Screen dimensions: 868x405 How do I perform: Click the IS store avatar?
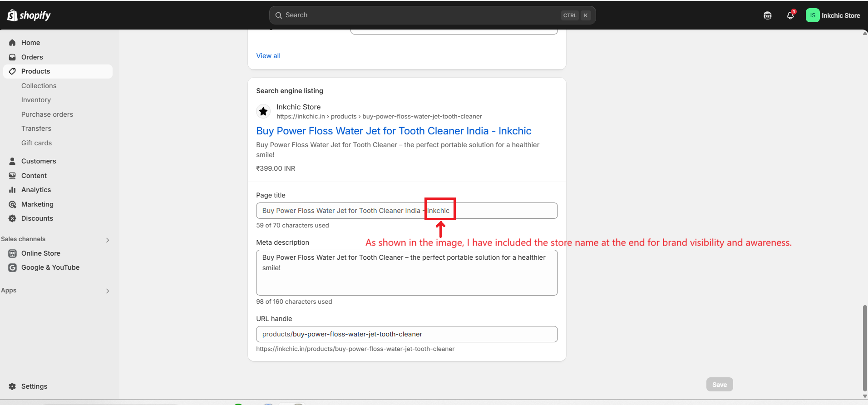coord(813,15)
